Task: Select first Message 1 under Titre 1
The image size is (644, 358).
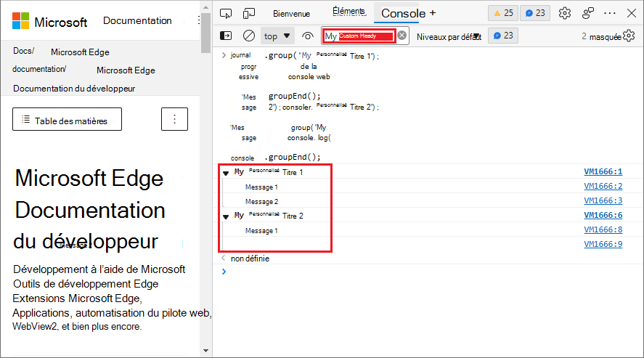Action: [x=261, y=187]
